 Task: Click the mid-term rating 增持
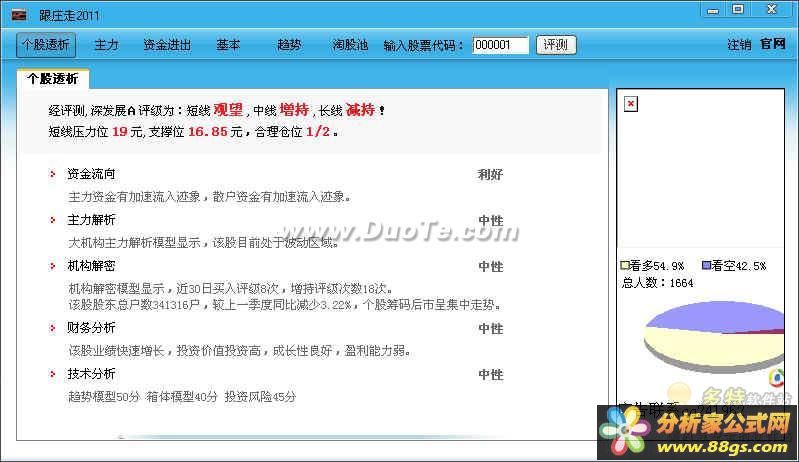pos(295,110)
